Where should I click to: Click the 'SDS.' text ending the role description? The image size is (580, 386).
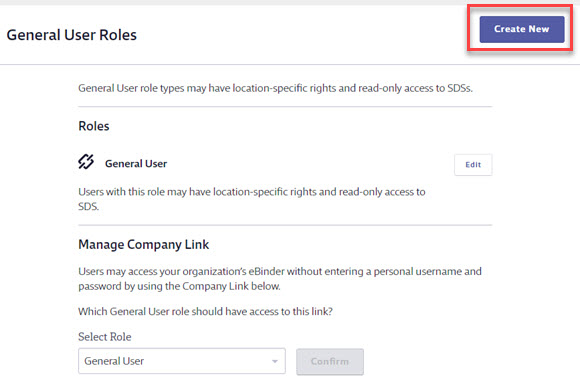click(x=88, y=206)
